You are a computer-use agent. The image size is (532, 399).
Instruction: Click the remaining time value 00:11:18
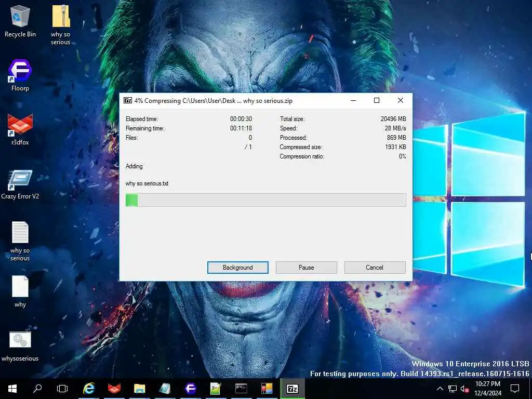pyautogui.click(x=241, y=128)
